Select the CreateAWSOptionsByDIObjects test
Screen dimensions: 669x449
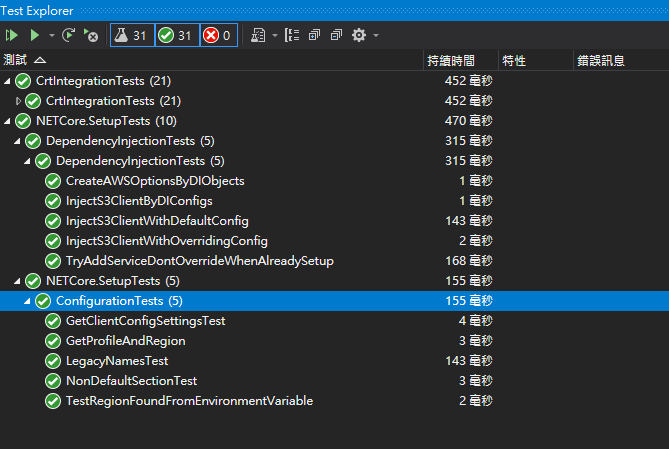click(x=155, y=181)
